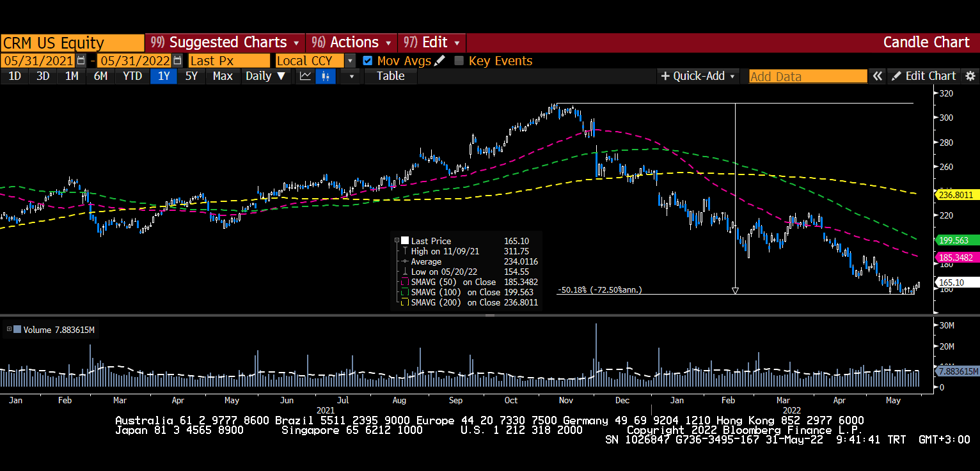Image resolution: width=980 pixels, height=471 pixels.
Task: Open the start date calendar picker
Action: 81,61
